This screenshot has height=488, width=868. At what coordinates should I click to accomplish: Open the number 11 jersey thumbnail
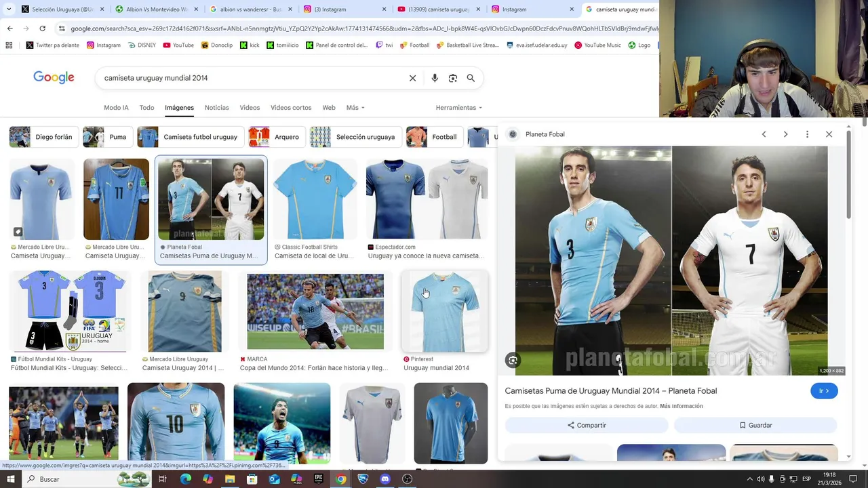(x=116, y=199)
